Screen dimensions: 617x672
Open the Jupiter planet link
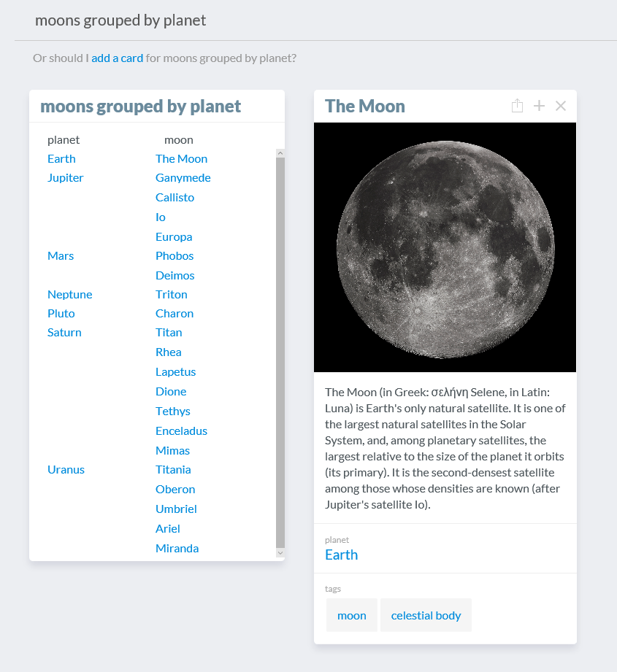click(66, 177)
